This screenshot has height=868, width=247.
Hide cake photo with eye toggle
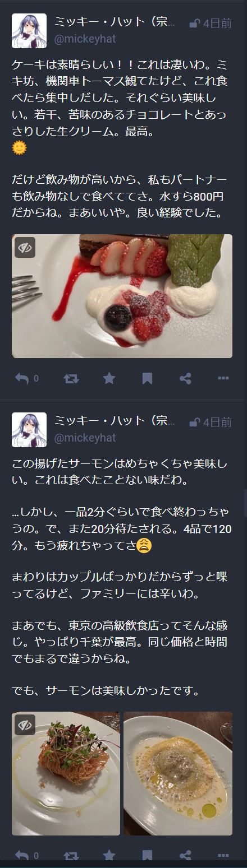25,247
